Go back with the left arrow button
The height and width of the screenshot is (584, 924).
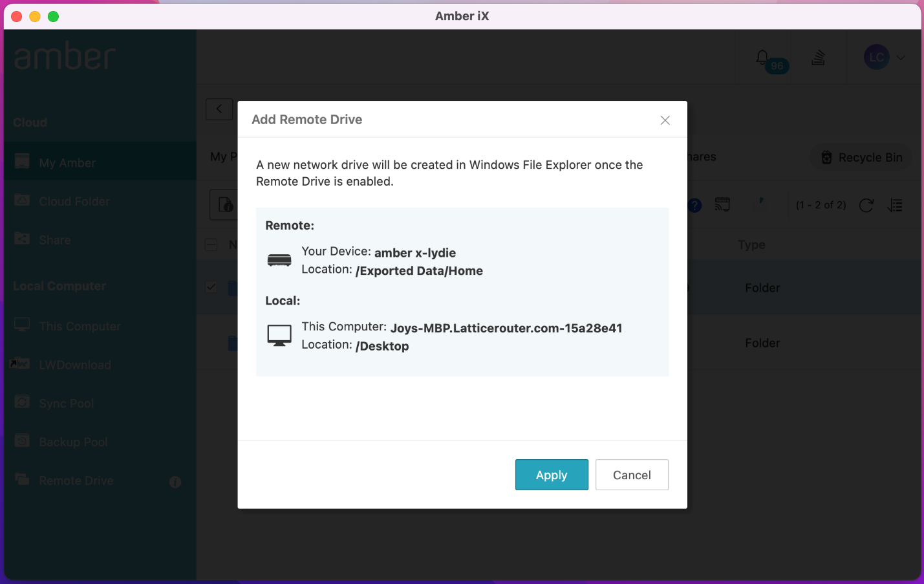219,109
